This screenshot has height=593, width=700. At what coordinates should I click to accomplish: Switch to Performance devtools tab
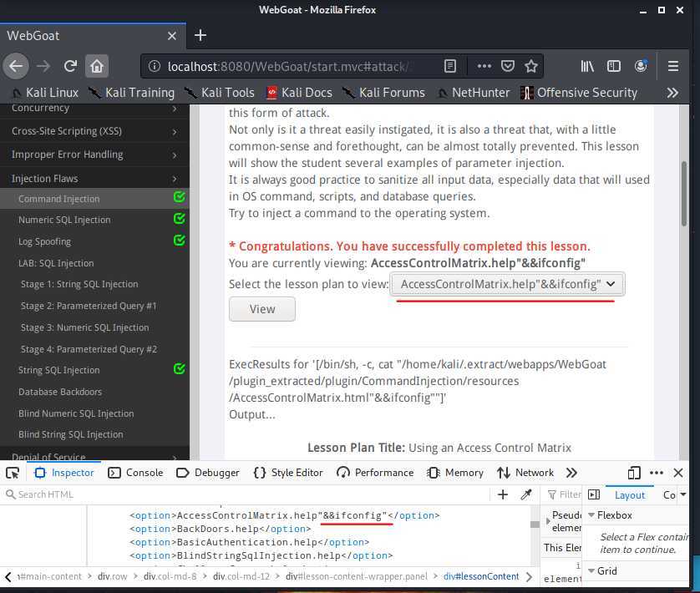coord(375,473)
